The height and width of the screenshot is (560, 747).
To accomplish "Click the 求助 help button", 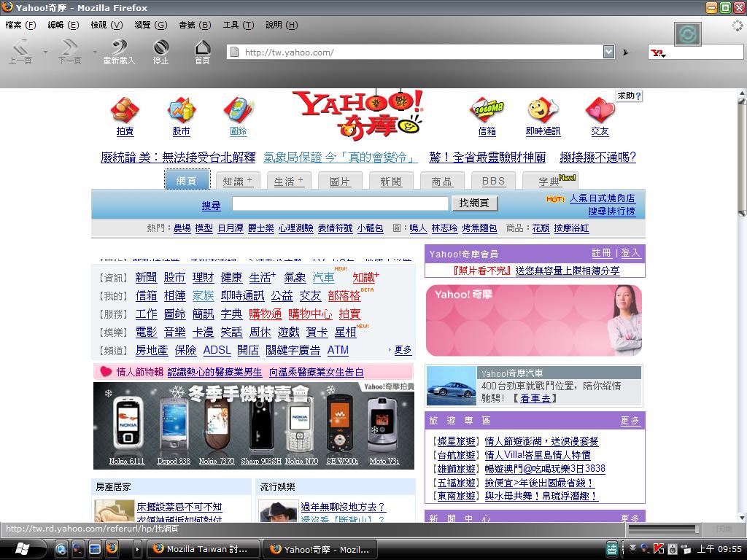I will click(629, 96).
